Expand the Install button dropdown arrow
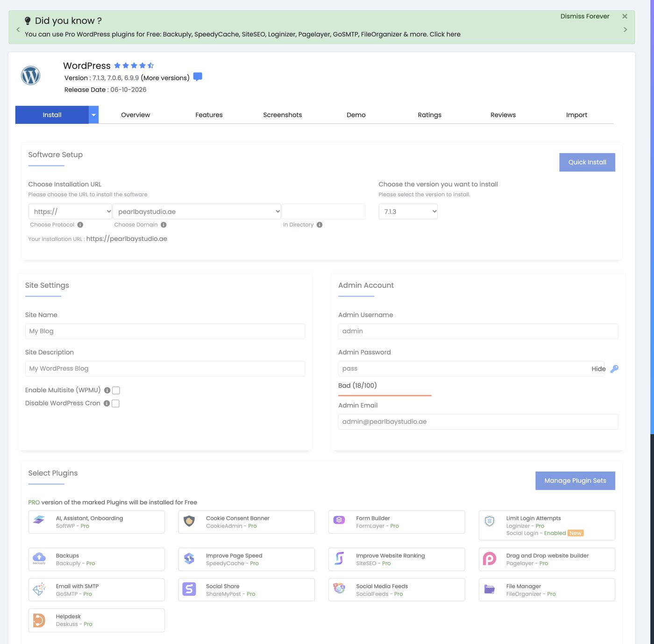Screen dimensions: 654x644 pyautogui.click(x=93, y=115)
